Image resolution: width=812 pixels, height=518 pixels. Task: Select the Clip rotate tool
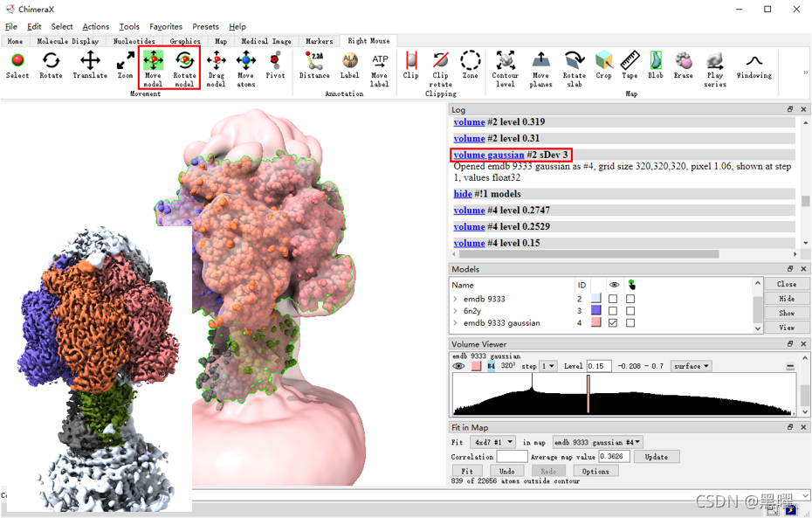pyautogui.click(x=441, y=68)
